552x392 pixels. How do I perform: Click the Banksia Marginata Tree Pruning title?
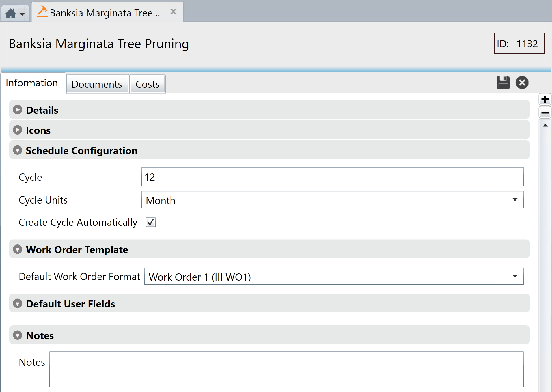(99, 44)
